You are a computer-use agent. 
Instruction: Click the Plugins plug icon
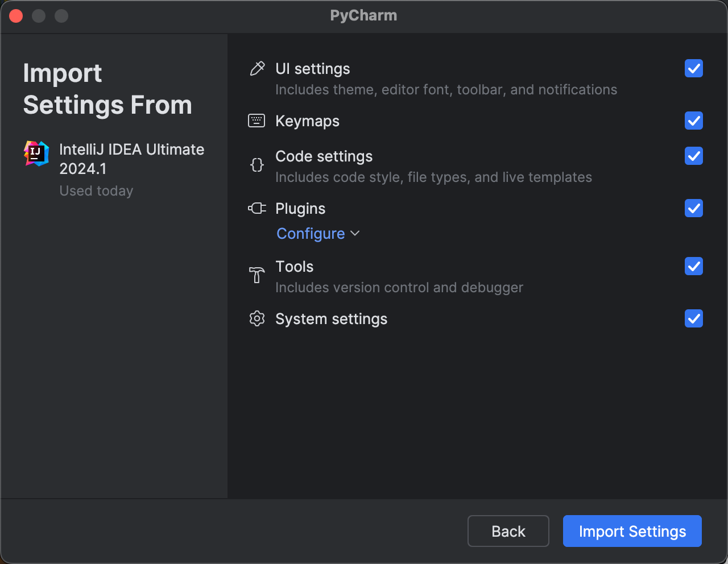pos(257,208)
